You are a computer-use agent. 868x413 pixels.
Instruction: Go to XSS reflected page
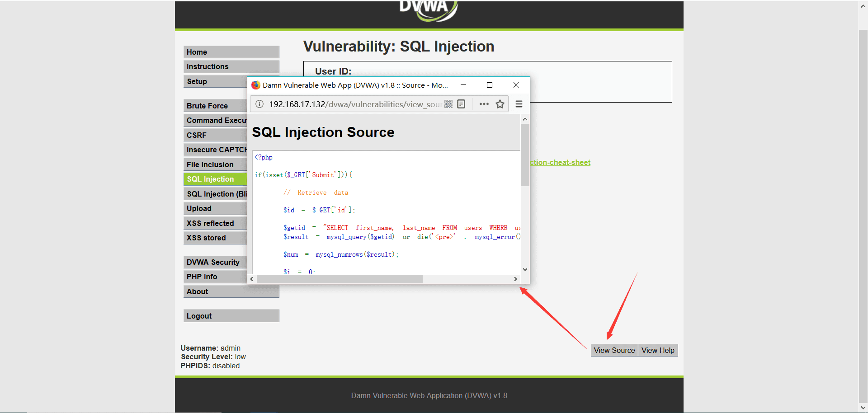215,223
